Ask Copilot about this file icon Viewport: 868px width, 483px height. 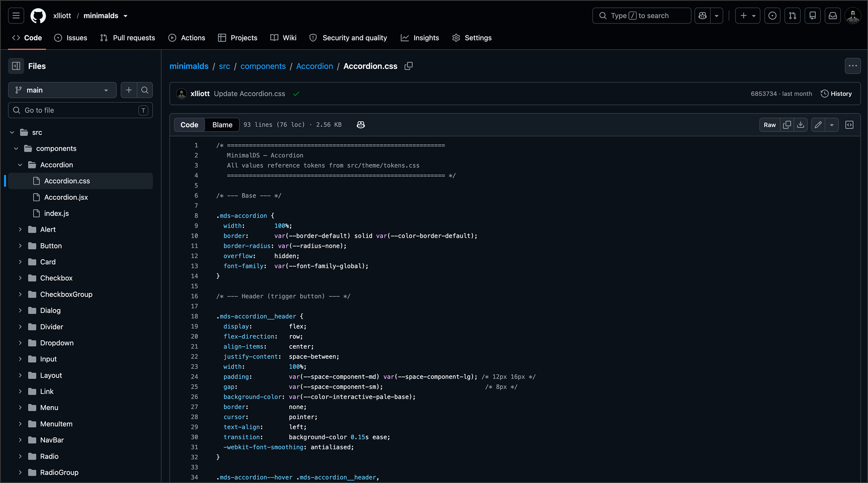[x=361, y=124]
